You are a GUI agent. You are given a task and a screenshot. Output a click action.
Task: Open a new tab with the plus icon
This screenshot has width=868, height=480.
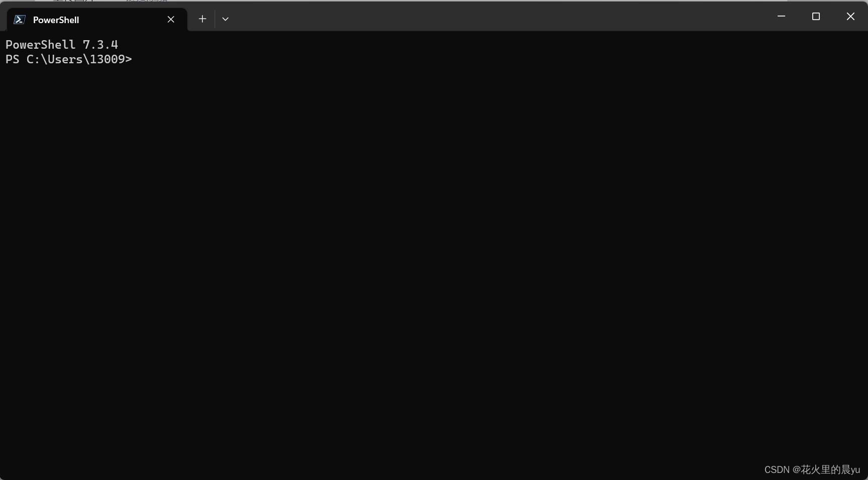tap(202, 19)
